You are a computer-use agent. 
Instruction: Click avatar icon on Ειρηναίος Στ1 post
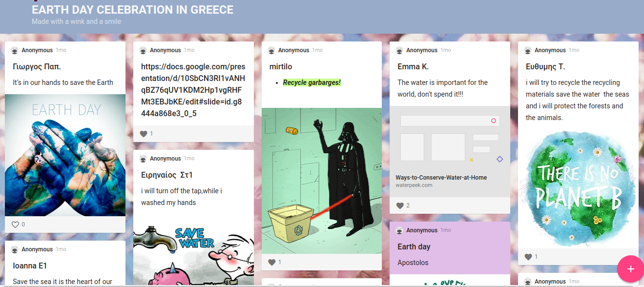click(x=143, y=159)
